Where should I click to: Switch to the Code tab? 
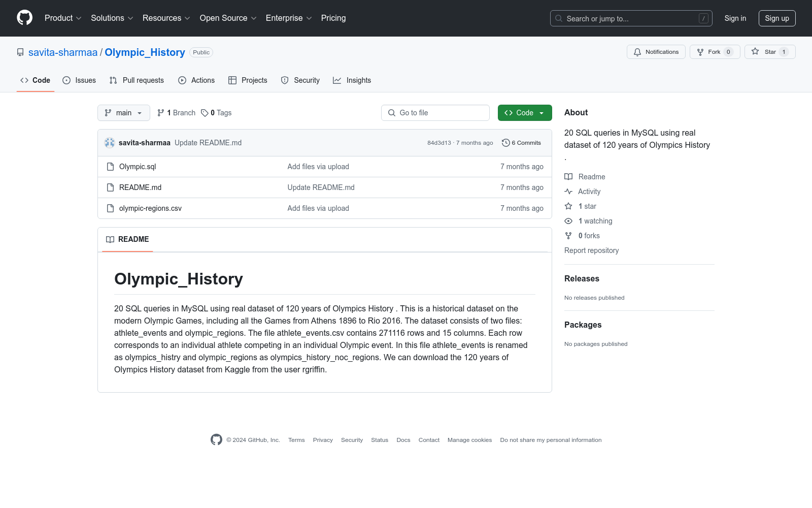pos(36,80)
